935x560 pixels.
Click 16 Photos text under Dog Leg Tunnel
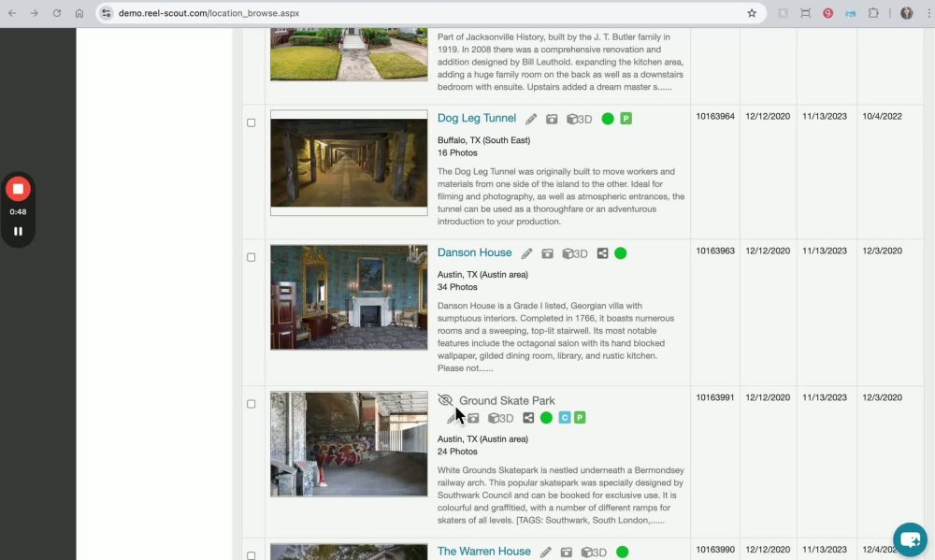coord(457,152)
